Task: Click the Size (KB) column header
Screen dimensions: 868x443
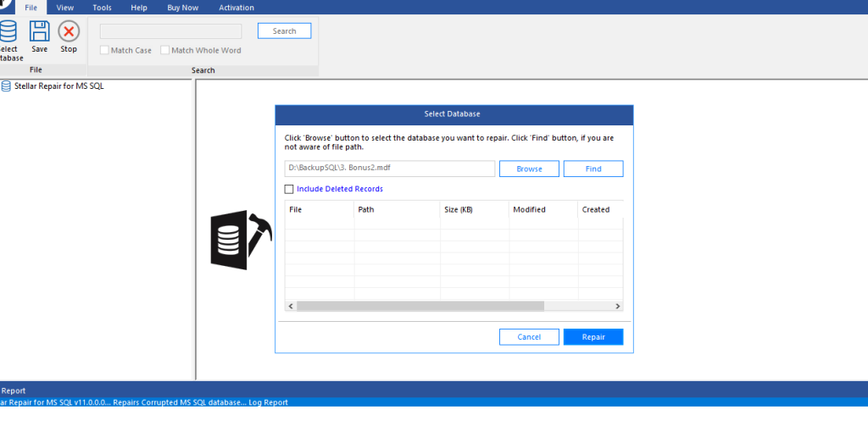Action: (x=475, y=209)
